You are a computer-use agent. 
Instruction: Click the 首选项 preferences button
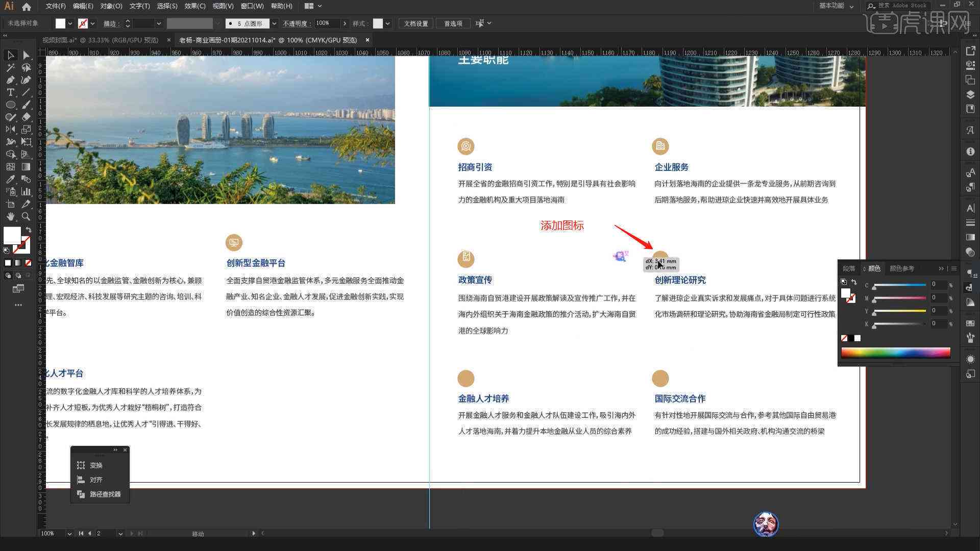coord(453,23)
